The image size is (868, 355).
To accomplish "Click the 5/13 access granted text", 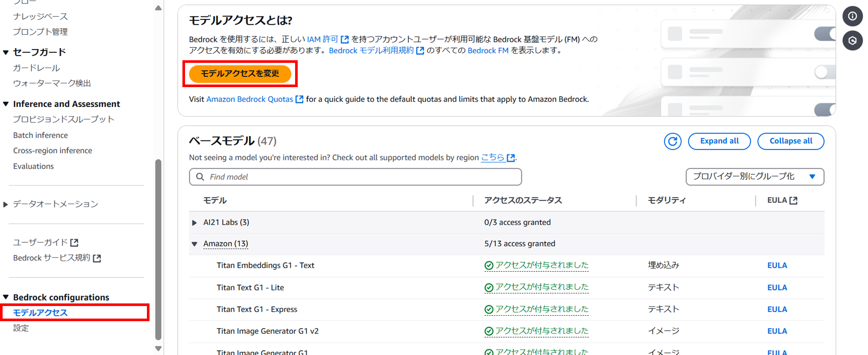I will pyautogui.click(x=520, y=244).
